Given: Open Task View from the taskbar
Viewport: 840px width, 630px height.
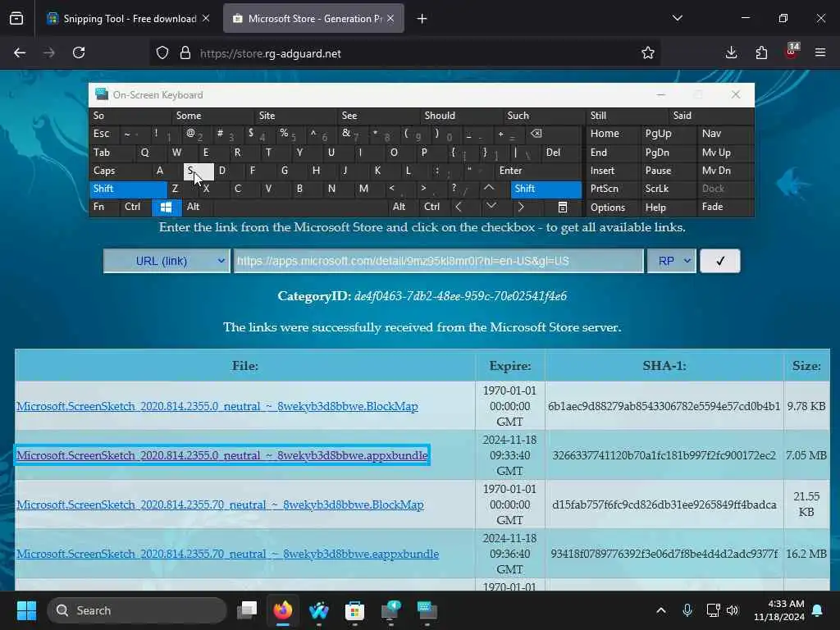Looking at the screenshot, I should pyautogui.click(x=247, y=610).
